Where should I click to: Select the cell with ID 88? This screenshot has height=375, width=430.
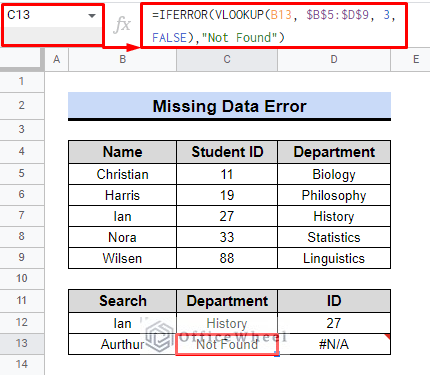pos(227,258)
